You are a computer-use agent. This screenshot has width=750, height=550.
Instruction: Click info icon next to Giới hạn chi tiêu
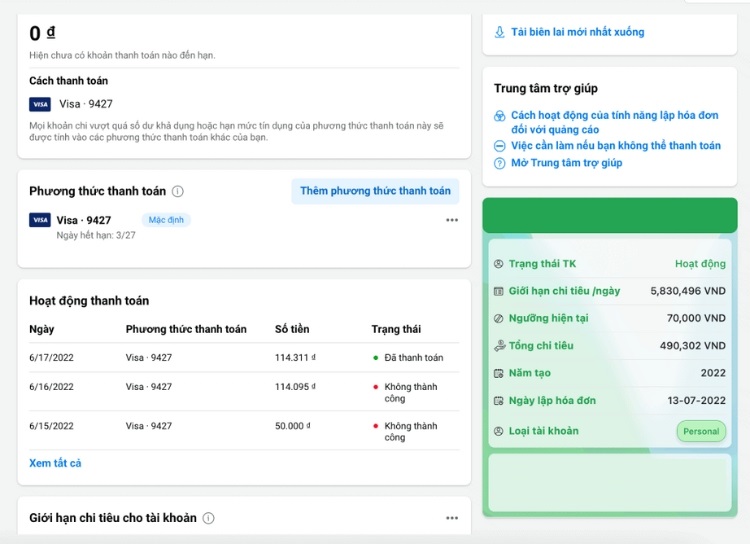[208, 518]
